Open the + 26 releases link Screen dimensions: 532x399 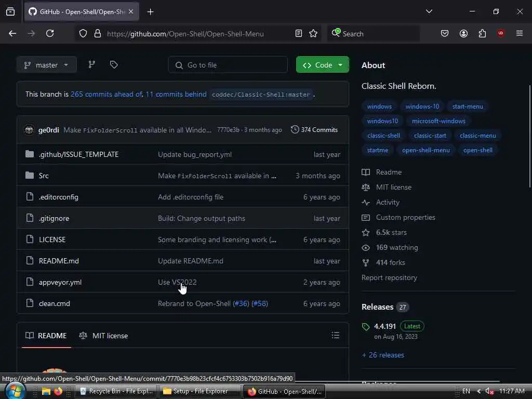click(x=383, y=355)
